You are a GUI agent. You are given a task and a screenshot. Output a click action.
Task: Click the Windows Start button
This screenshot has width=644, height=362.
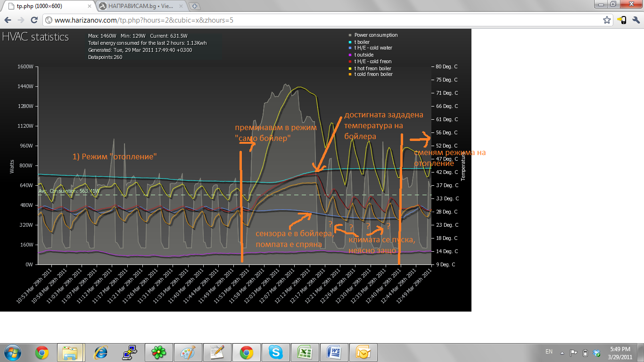13,352
